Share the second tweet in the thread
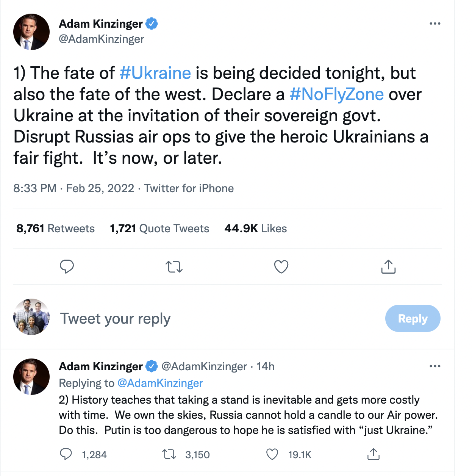 [373, 454]
